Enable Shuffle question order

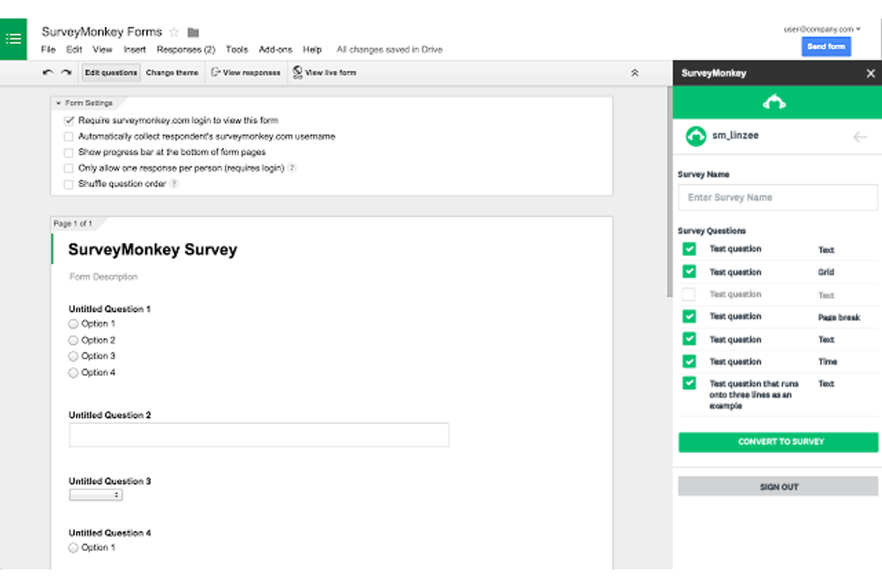pyautogui.click(x=69, y=183)
